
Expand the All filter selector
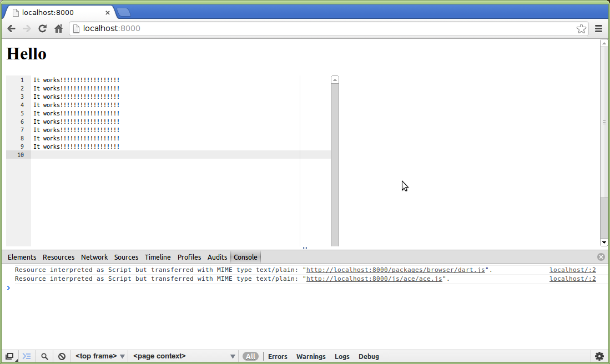tap(250, 356)
